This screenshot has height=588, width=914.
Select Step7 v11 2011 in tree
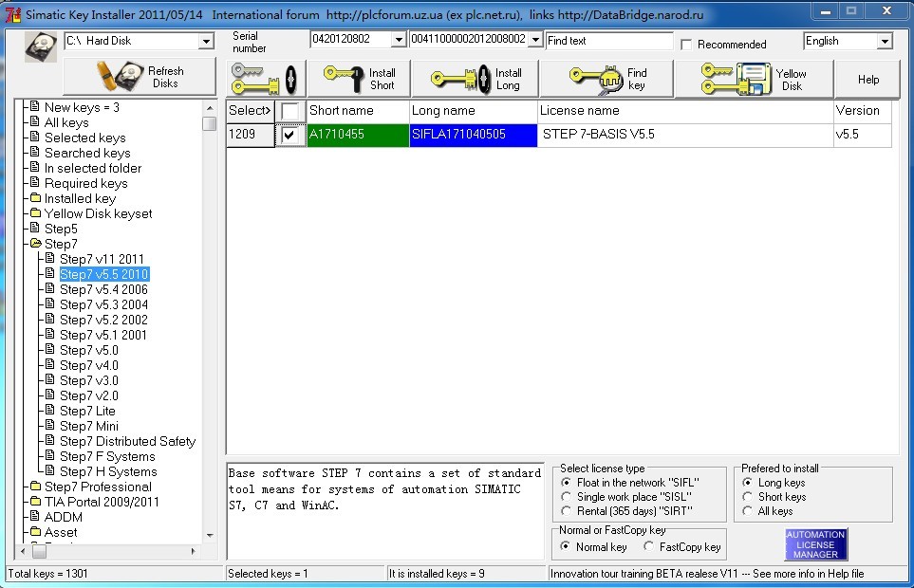click(x=102, y=259)
